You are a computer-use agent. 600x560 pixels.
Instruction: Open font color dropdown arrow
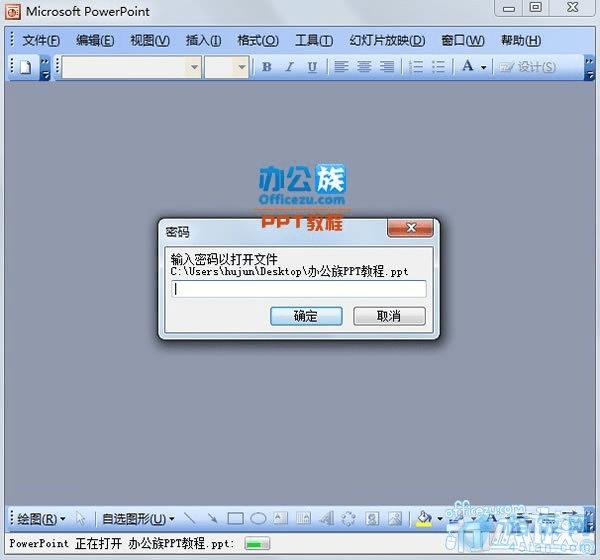click(x=484, y=67)
